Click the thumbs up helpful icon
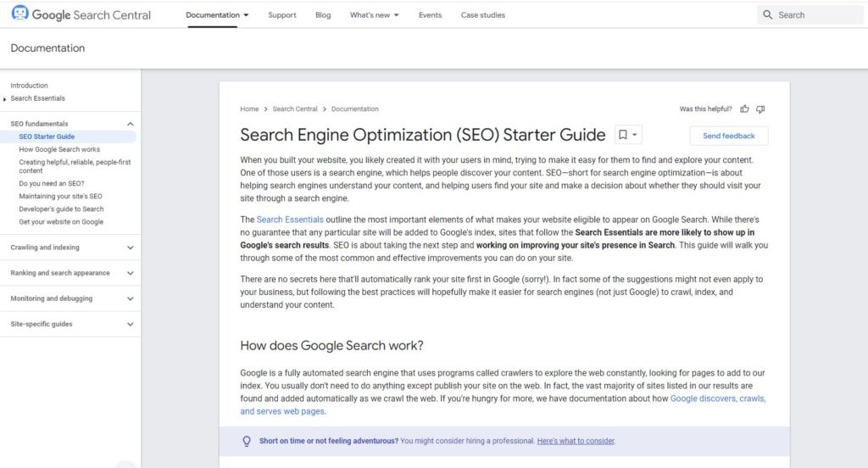Viewport: 868px width, 468px height. click(744, 109)
